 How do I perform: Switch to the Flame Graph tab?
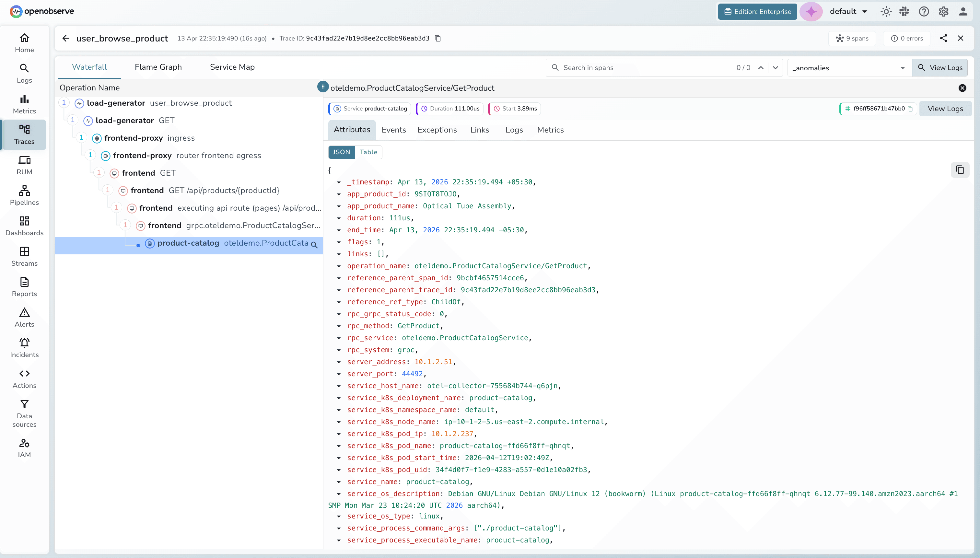point(158,67)
